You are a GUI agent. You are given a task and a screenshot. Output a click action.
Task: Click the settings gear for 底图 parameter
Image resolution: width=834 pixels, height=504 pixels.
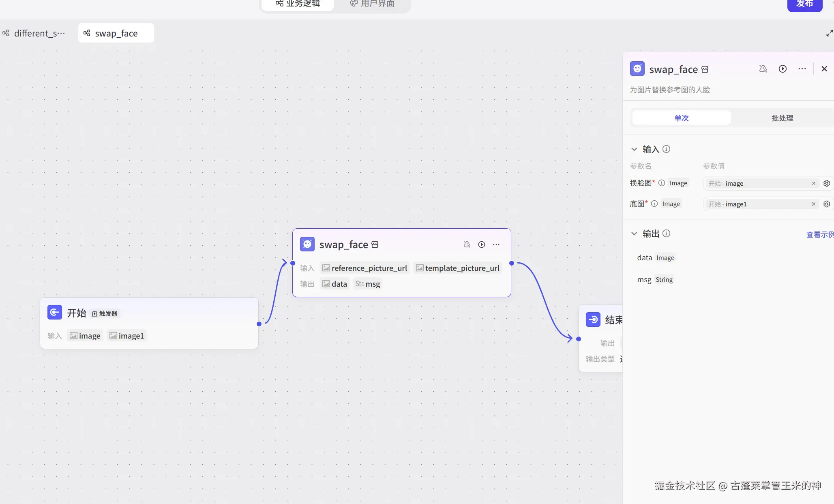pos(827,204)
